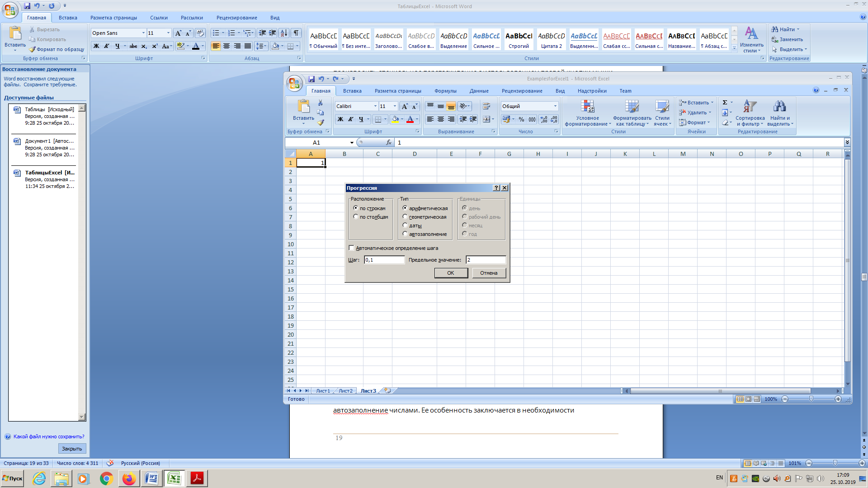
Task: Expand Word 'Найти' dropdown arrow
Action: (798, 29)
